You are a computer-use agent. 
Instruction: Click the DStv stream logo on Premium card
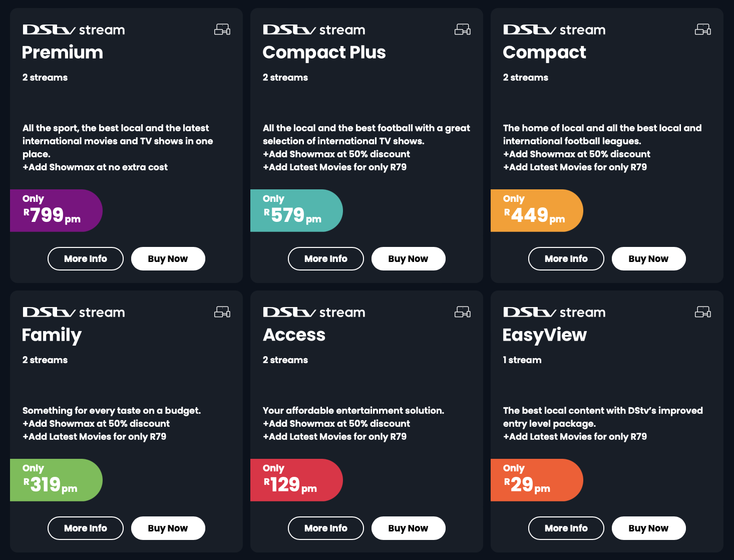click(x=74, y=30)
